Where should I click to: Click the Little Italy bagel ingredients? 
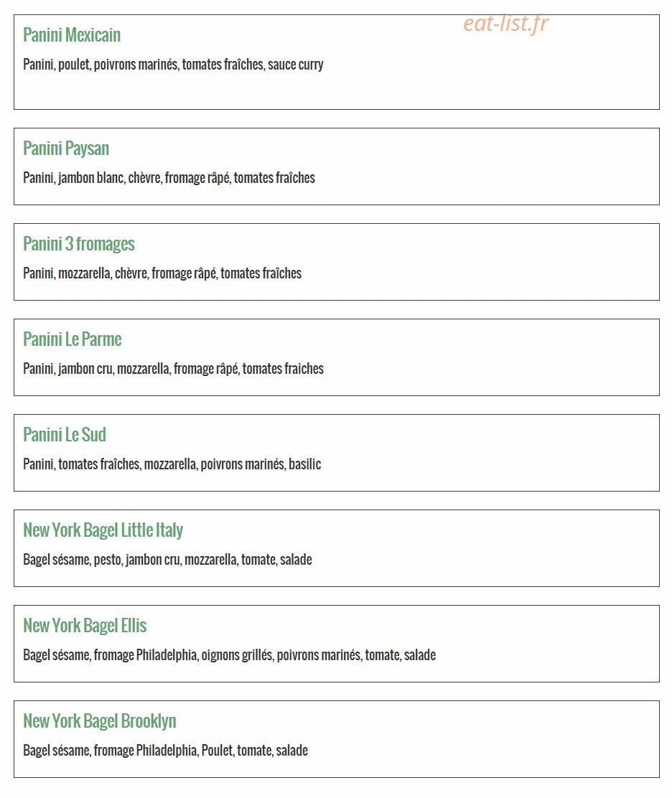167,560
